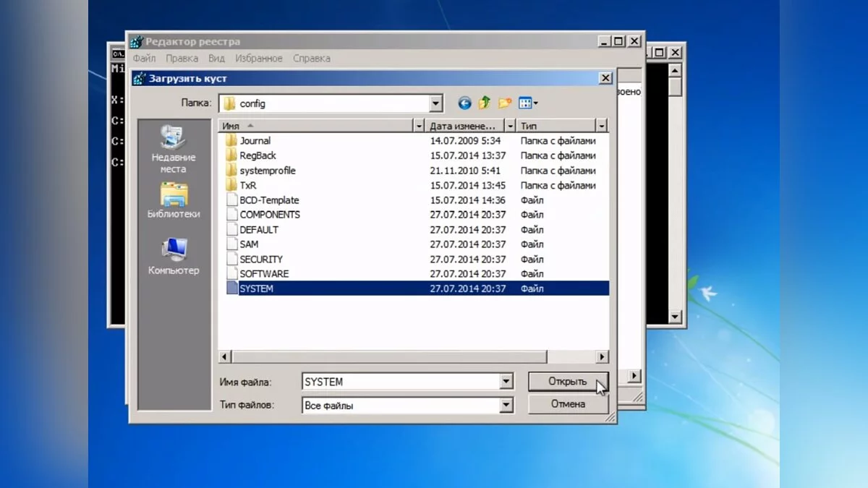The width and height of the screenshot is (868, 488).
Task: Select Библиотеки in places sidebar
Action: [x=174, y=200]
